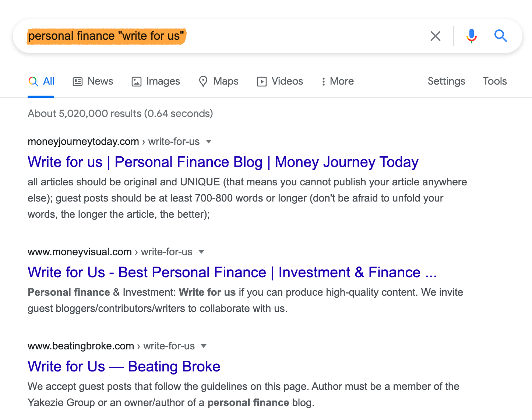Open the Beating Broke result link
The image size is (532, 420).
click(124, 367)
